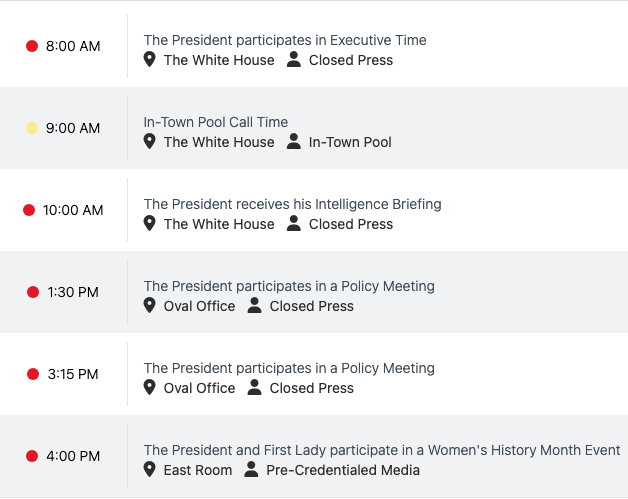Viewport: 628px width, 499px height.
Task: Click the location pin icon in the 10:00 AM row
Action: point(150,224)
